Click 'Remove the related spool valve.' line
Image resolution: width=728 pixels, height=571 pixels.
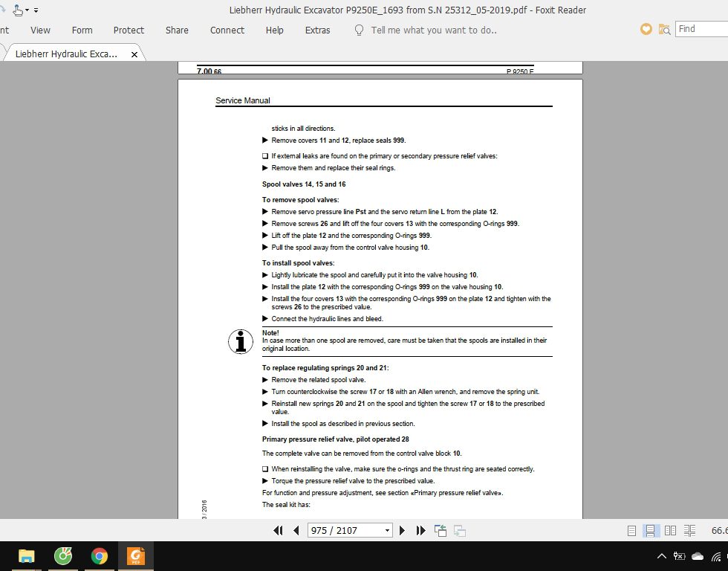pyautogui.click(x=319, y=380)
